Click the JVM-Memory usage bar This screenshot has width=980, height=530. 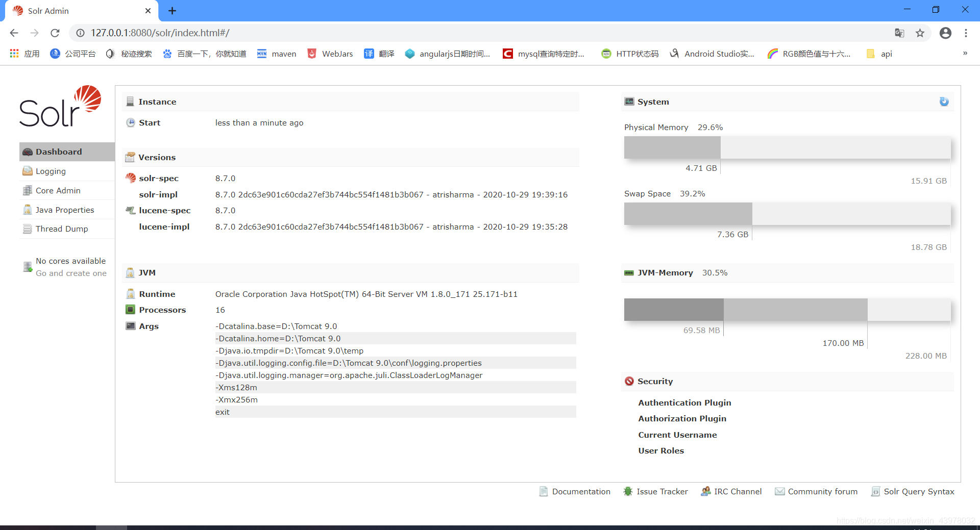tap(788, 310)
